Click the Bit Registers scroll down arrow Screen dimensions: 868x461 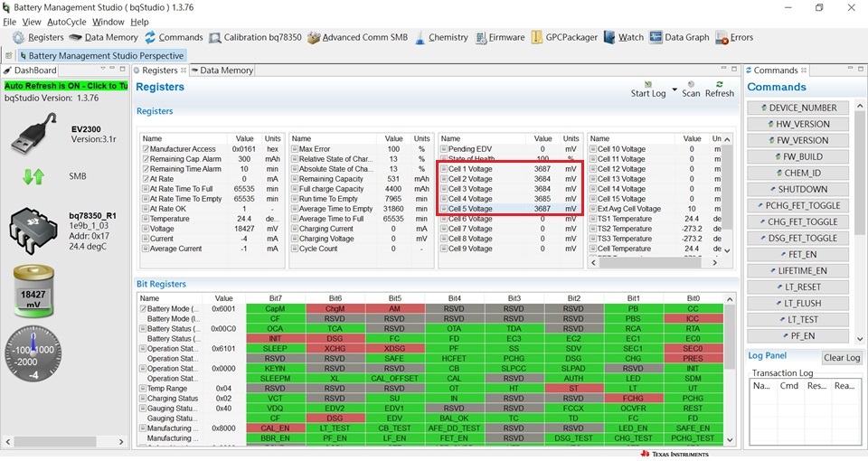pos(730,440)
